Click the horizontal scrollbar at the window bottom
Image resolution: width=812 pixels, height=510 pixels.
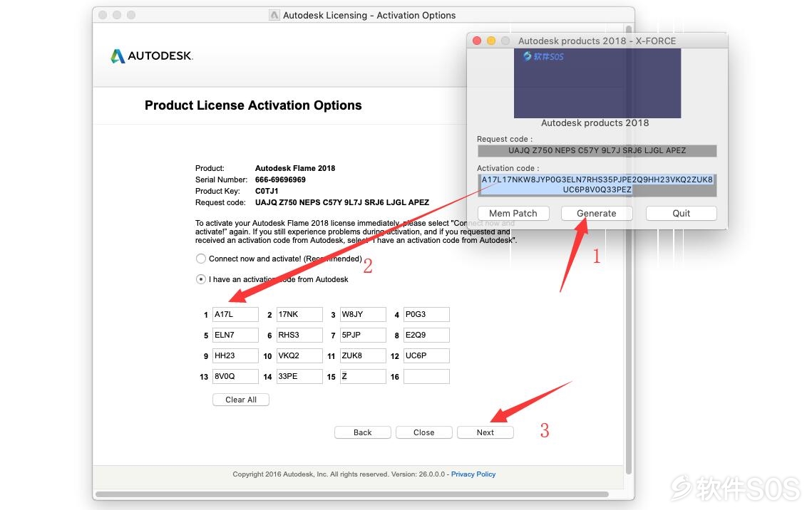352,494
